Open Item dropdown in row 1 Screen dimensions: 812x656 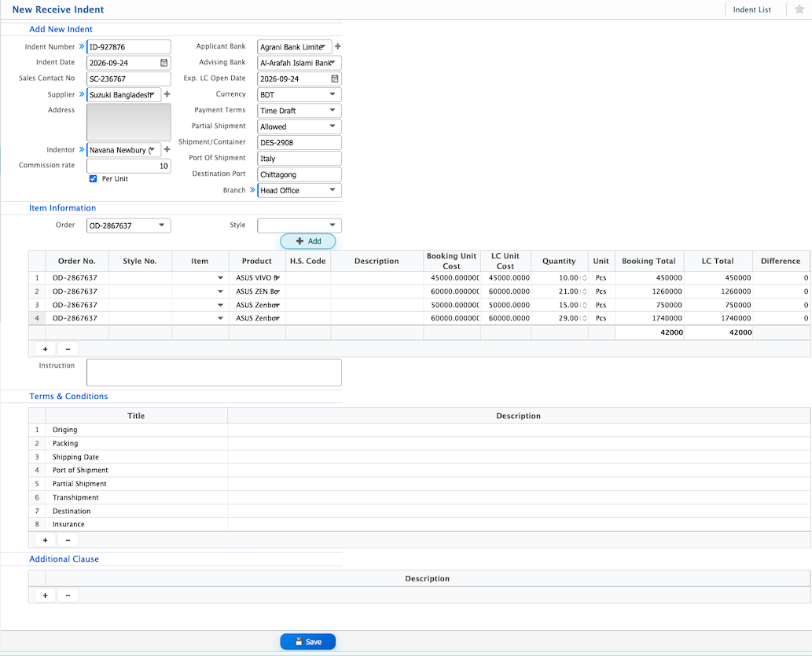pos(221,278)
